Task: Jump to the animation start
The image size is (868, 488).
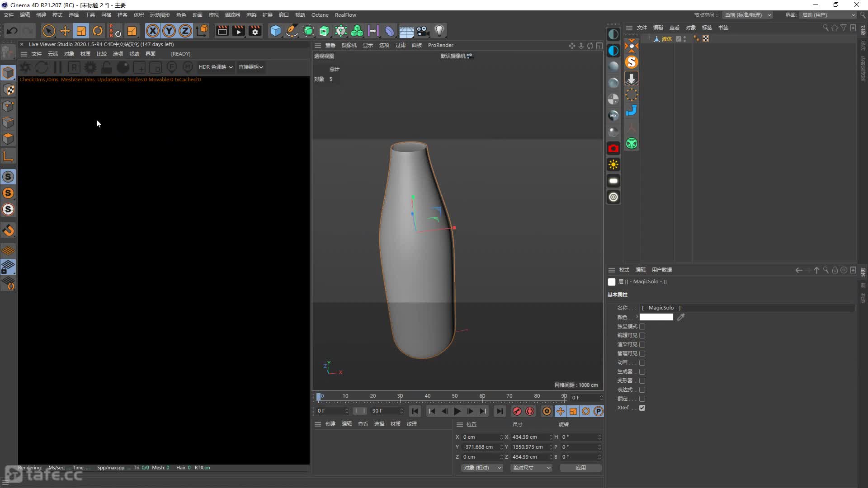Action: [x=415, y=411]
